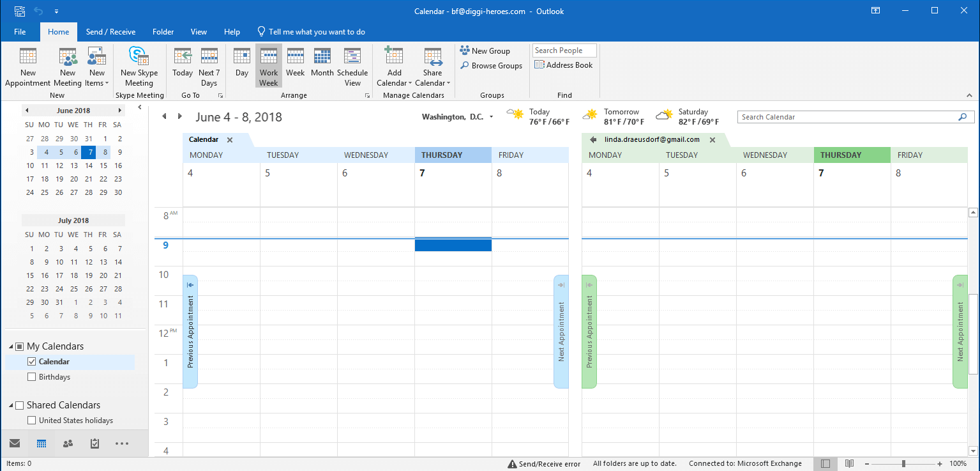Uncheck the Calendar checkbox

tap(32, 362)
